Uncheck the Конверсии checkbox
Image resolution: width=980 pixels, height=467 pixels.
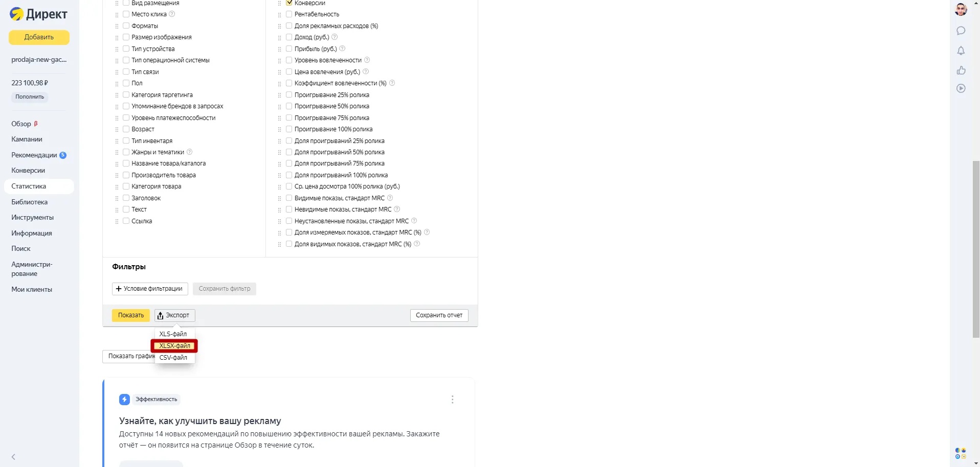289,3
